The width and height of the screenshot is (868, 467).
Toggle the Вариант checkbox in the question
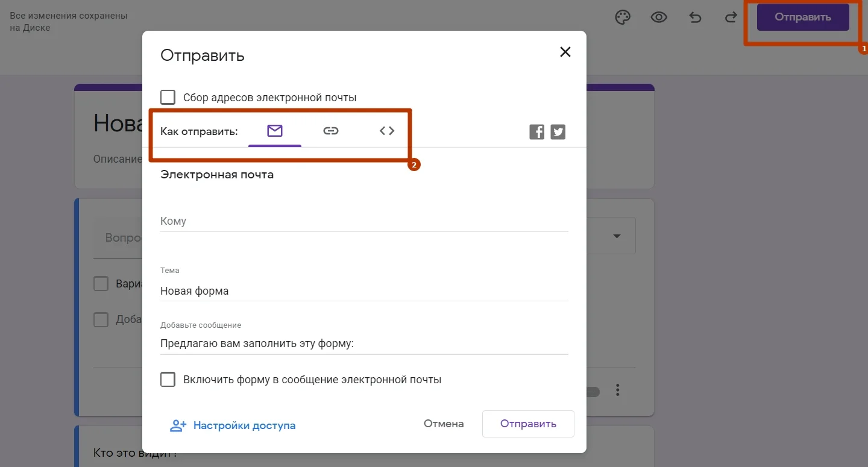101,284
